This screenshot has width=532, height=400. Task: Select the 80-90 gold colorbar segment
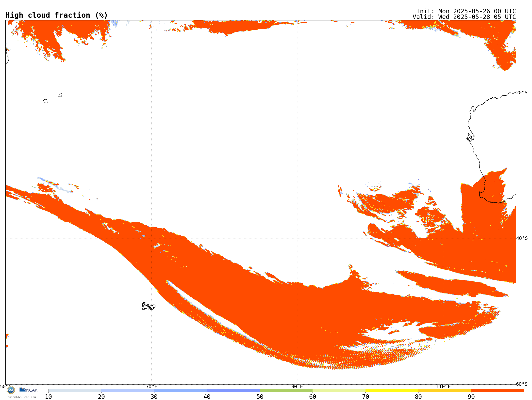[x=445, y=391]
